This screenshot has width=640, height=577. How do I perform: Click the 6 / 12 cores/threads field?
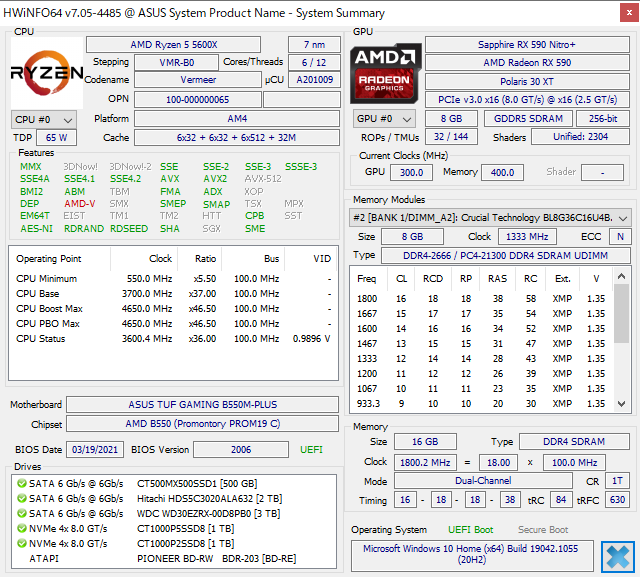[314, 63]
